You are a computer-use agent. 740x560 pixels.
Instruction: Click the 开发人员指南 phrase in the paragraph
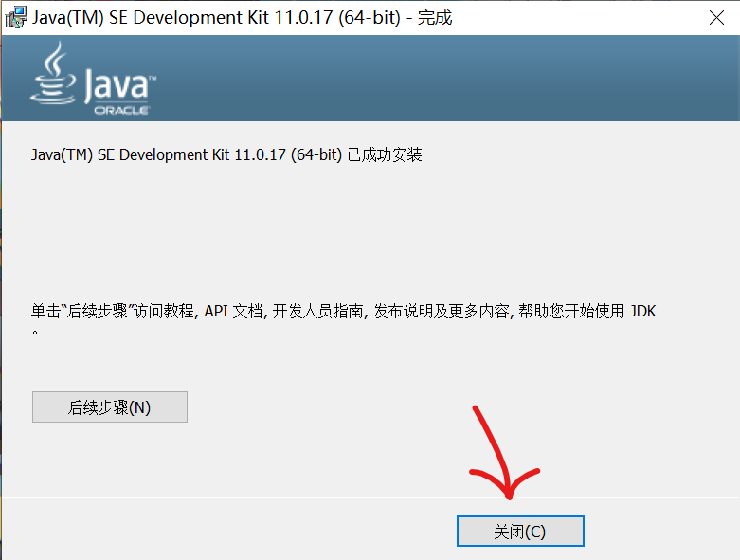318,312
